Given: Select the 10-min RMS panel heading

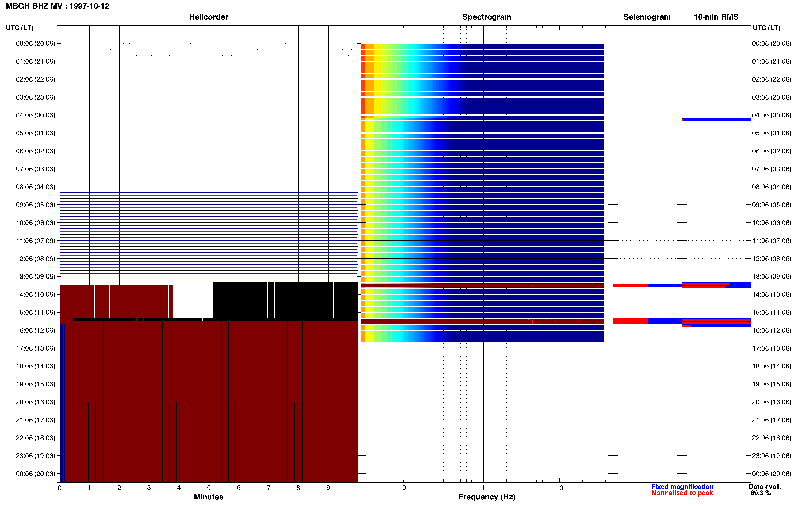Looking at the screenshot, I should [716, 17].
